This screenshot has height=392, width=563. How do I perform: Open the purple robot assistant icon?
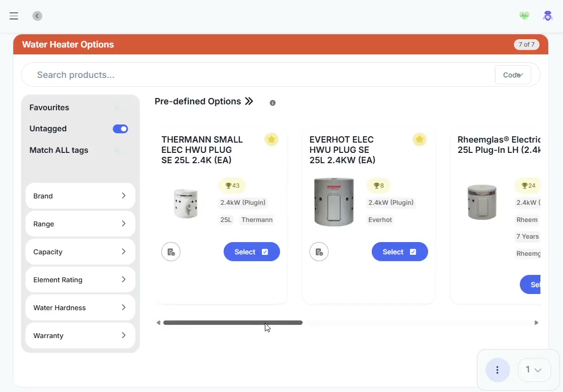coord(548,15)
